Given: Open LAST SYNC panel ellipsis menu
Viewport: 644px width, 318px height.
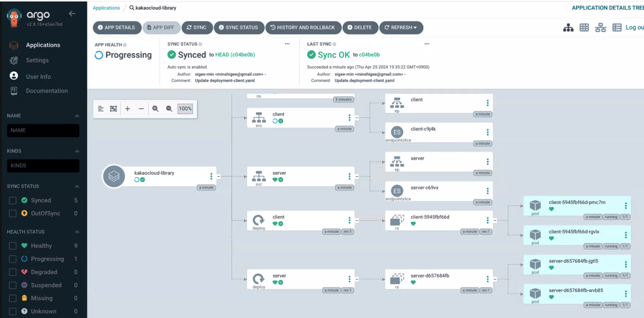Looking at the screenshot, I should (427, 44).
